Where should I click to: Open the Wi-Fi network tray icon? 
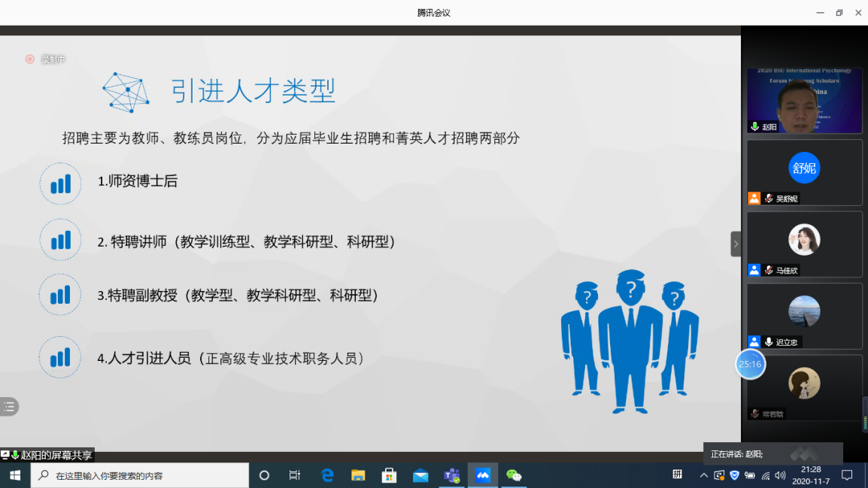pos(766,475)
